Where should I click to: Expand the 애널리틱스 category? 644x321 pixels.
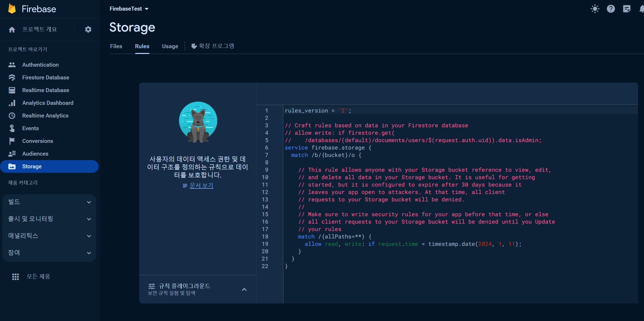(x=49, y=236)
